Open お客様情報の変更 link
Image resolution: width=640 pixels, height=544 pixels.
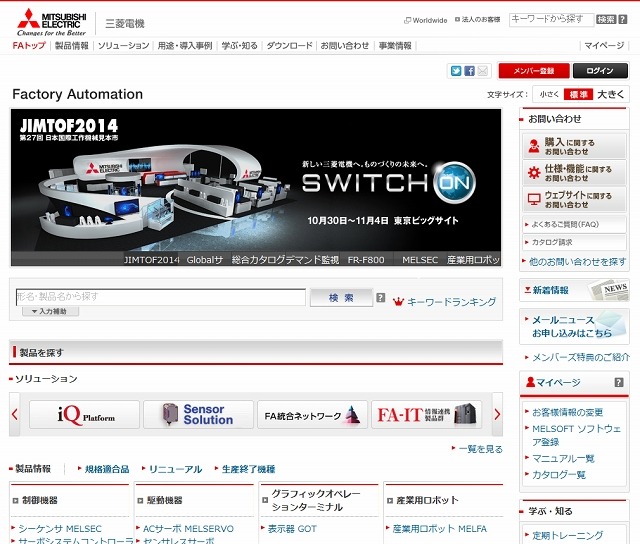pos(567,412)
